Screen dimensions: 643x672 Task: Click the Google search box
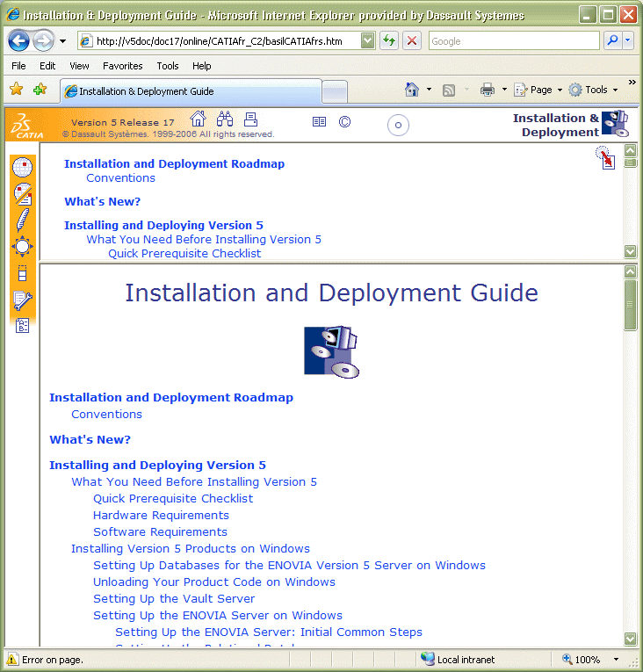click(514, 41)
